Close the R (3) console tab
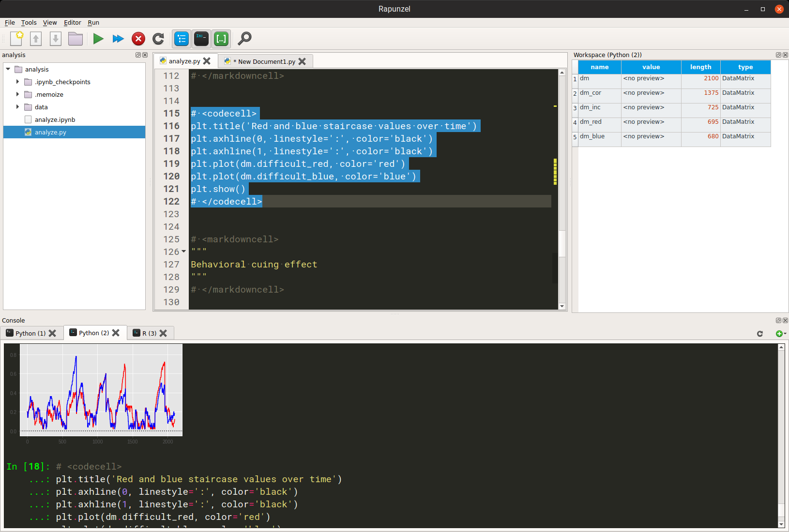Viewport: 789px width, 532px height. tap(163, 333)
